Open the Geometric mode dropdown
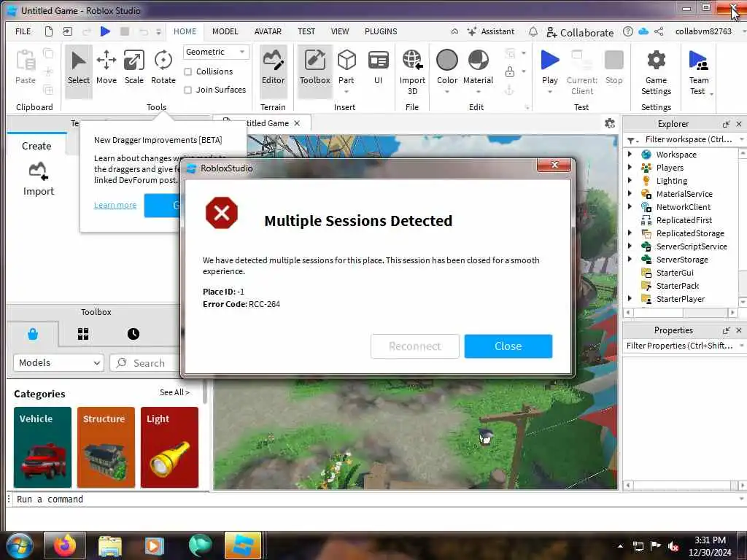This screenshot has width=747, height=560. tap(216, 52)
